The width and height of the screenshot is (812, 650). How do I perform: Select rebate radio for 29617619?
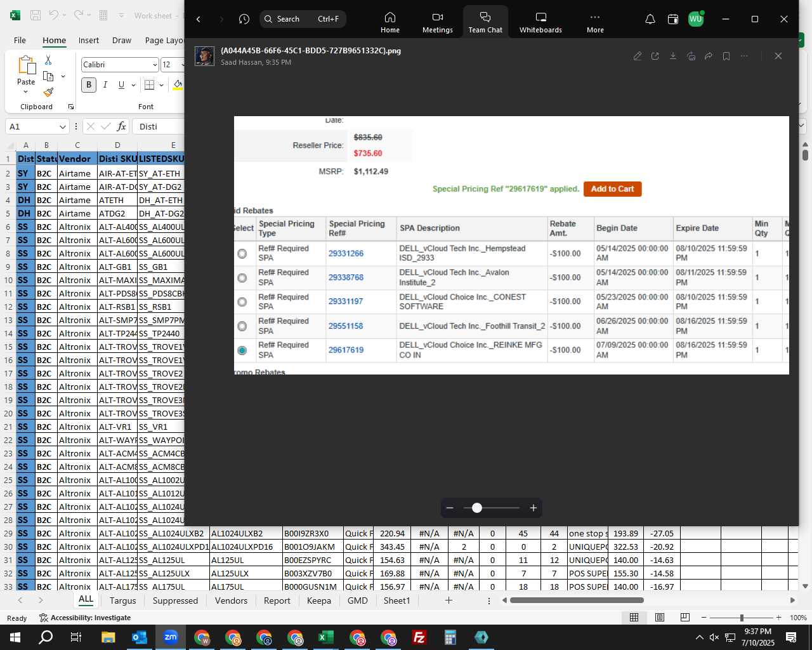point(242,350)
